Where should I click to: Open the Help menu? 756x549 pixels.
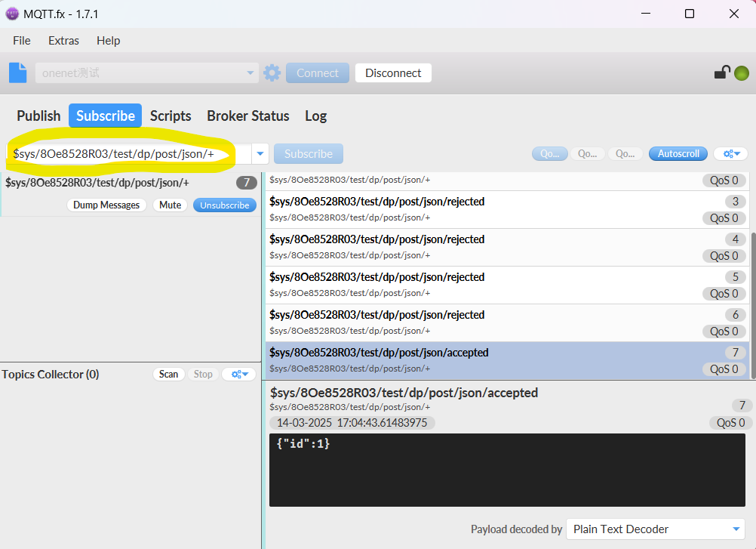point(108,41)
